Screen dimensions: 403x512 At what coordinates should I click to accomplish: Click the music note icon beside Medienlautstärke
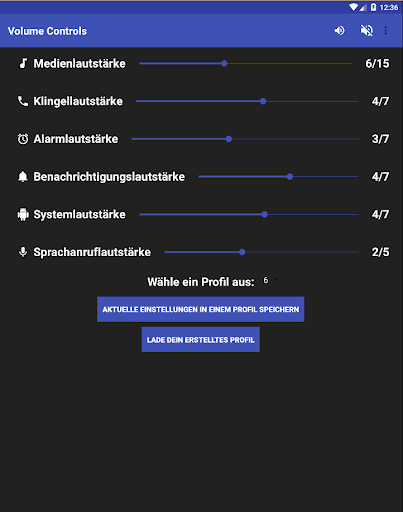point(23,63)
